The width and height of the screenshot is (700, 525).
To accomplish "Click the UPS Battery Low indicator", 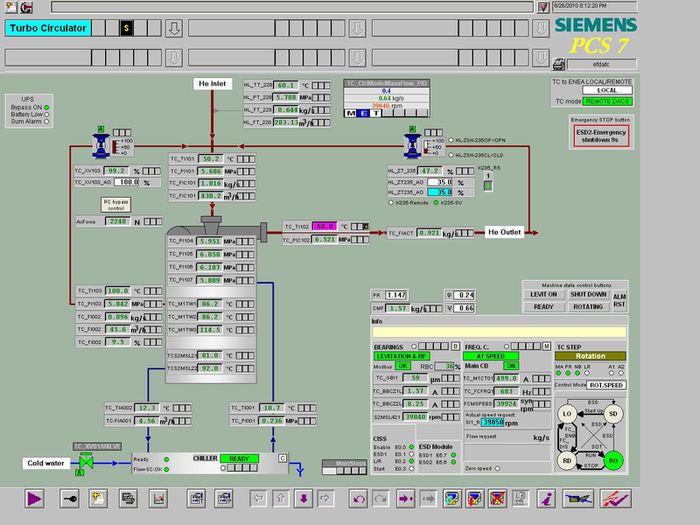I will point(46,114).
